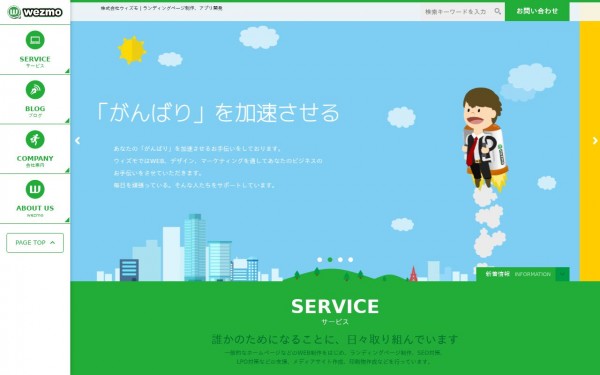Focus the keyword search field

(x=457, y=12)
